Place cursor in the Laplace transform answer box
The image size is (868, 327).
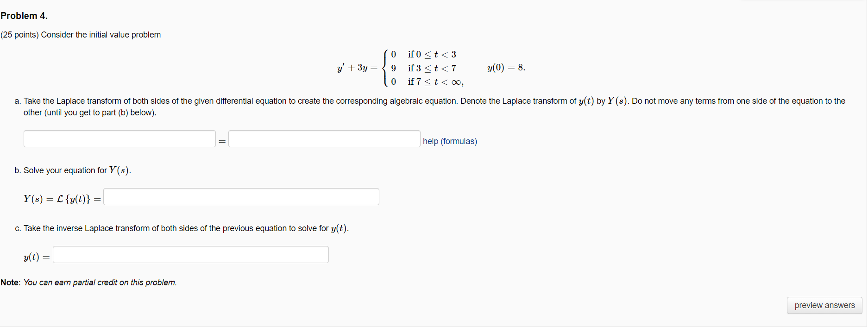241,196
